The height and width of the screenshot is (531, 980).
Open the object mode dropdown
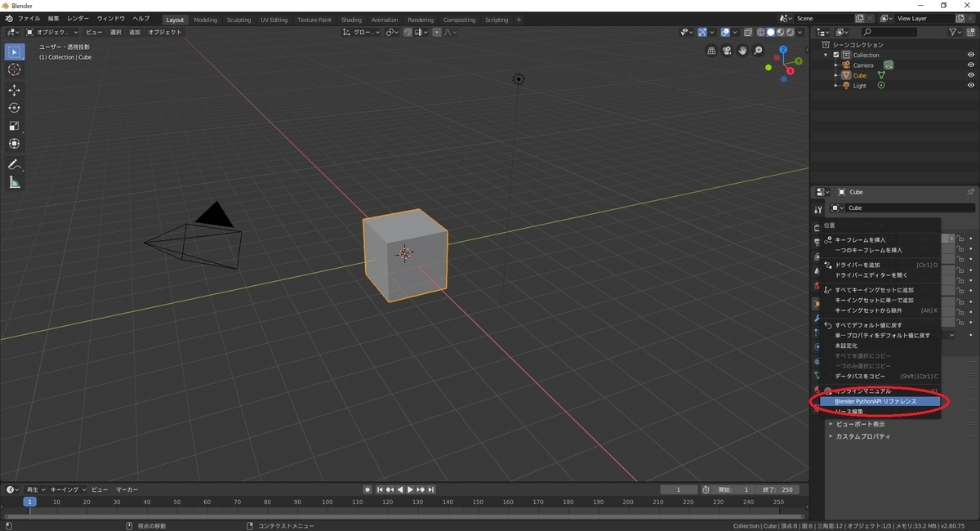tap(51, 32)
